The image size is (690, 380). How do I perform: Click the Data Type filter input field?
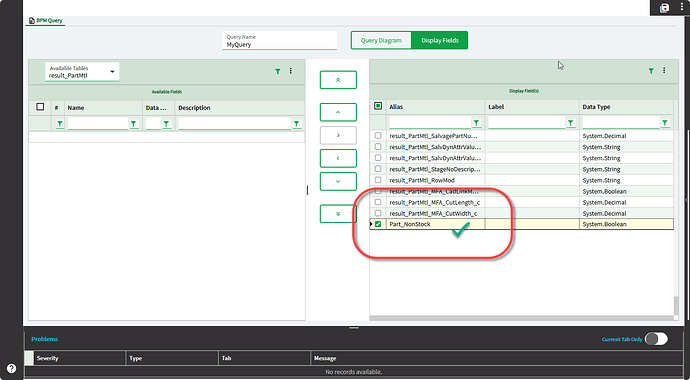click(x=621, y=123)
